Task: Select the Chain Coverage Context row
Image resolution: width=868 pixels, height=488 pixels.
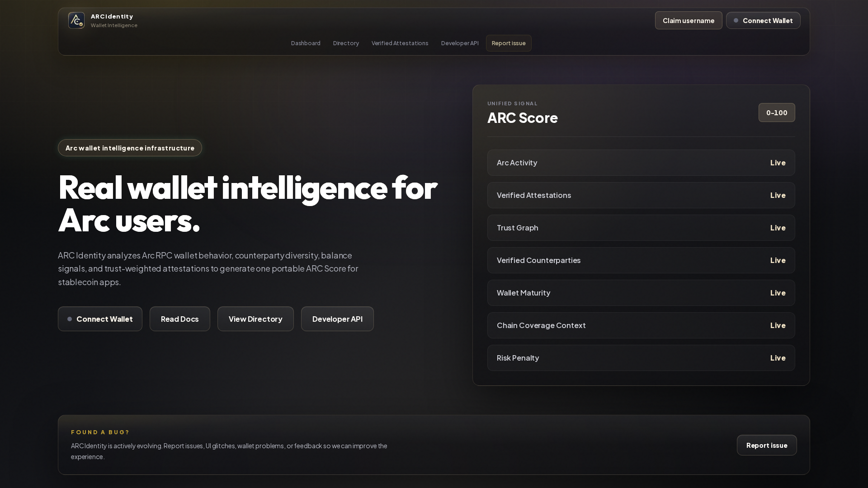Action: [641, 325]
